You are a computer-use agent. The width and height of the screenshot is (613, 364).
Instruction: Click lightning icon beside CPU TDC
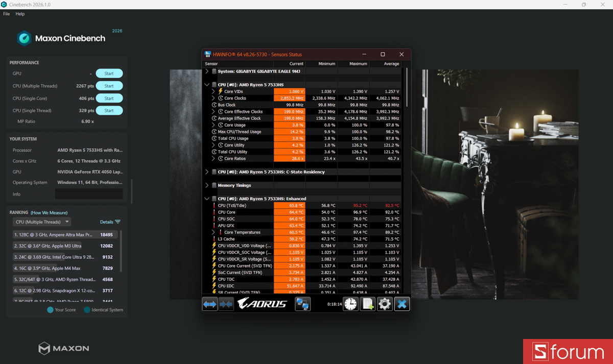pos(215,279)
